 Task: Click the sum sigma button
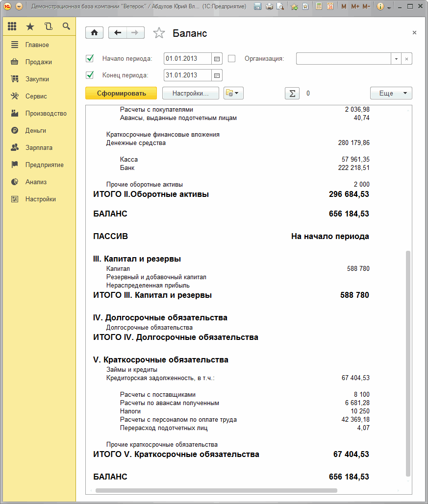[292, 94]
